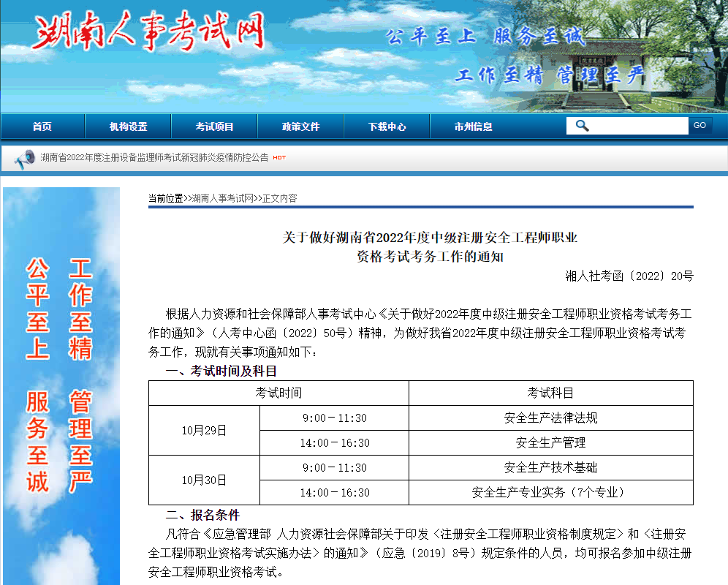The image size is (728, 585).
Task: Click the magnifying glass search icon
Action: (581, 125)
